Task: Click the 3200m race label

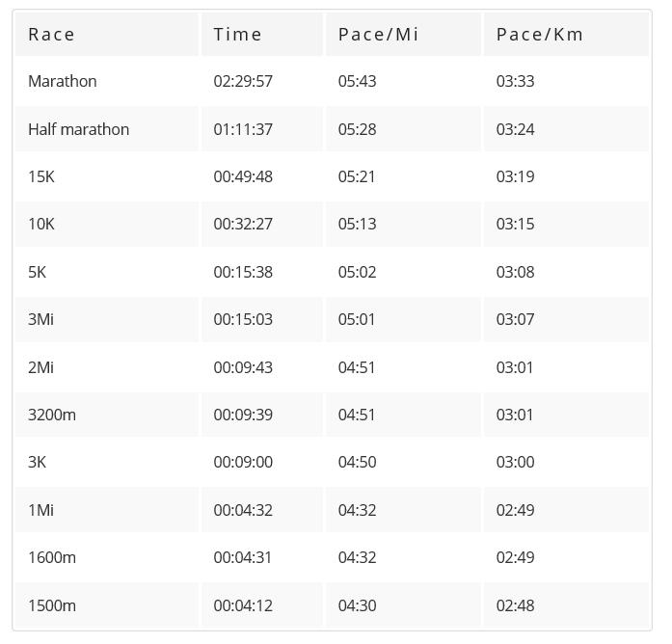Action: coord(52,415)
